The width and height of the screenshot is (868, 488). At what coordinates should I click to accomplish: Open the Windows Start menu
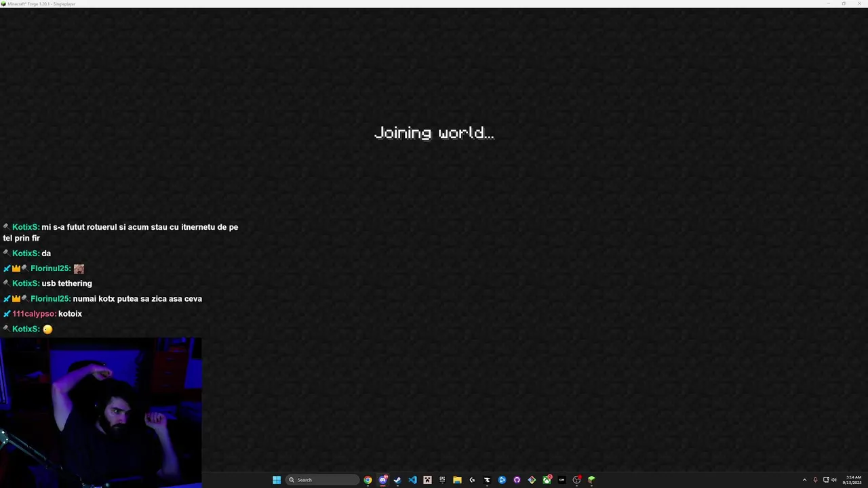click(277, 480)
